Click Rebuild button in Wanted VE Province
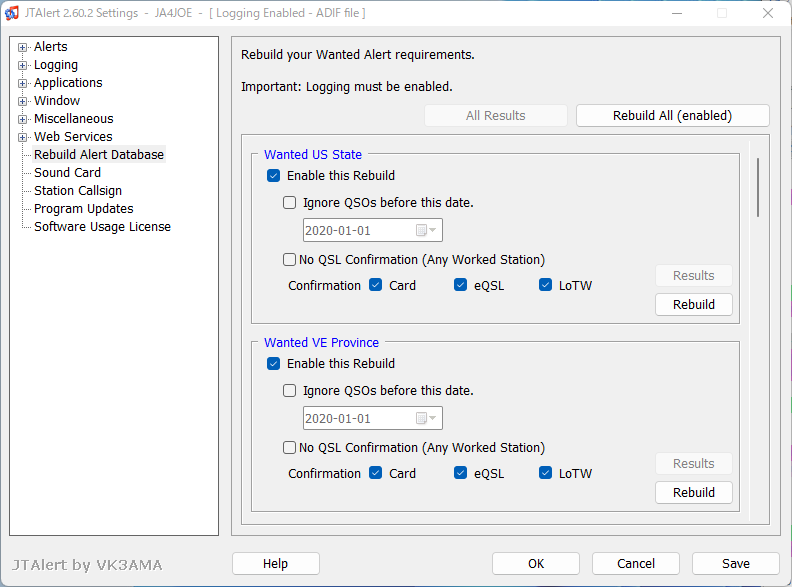 click(694, 493)
